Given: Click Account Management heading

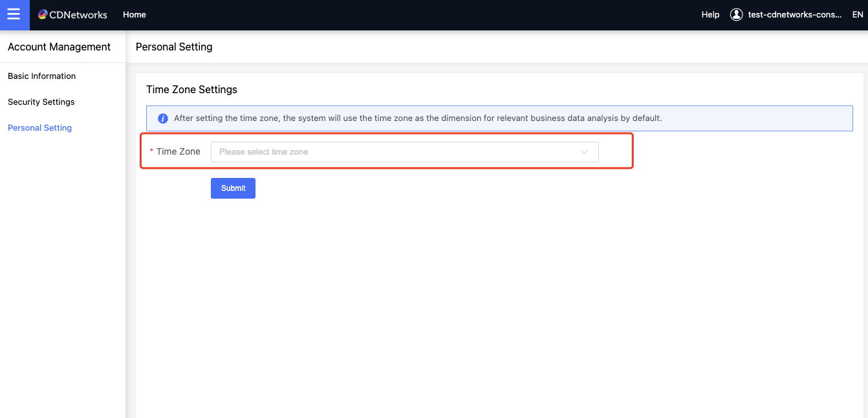Looking at the screenshot, I should pos(59,47).
